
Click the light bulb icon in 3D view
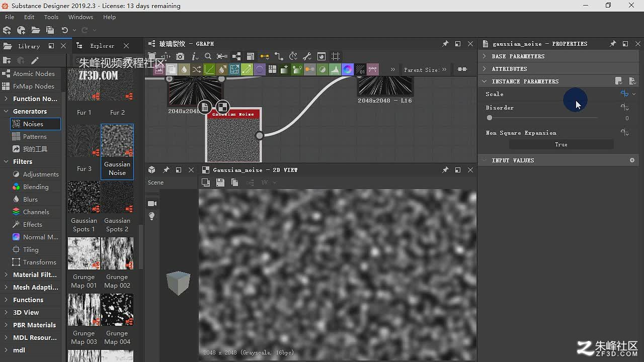[152, 216]
